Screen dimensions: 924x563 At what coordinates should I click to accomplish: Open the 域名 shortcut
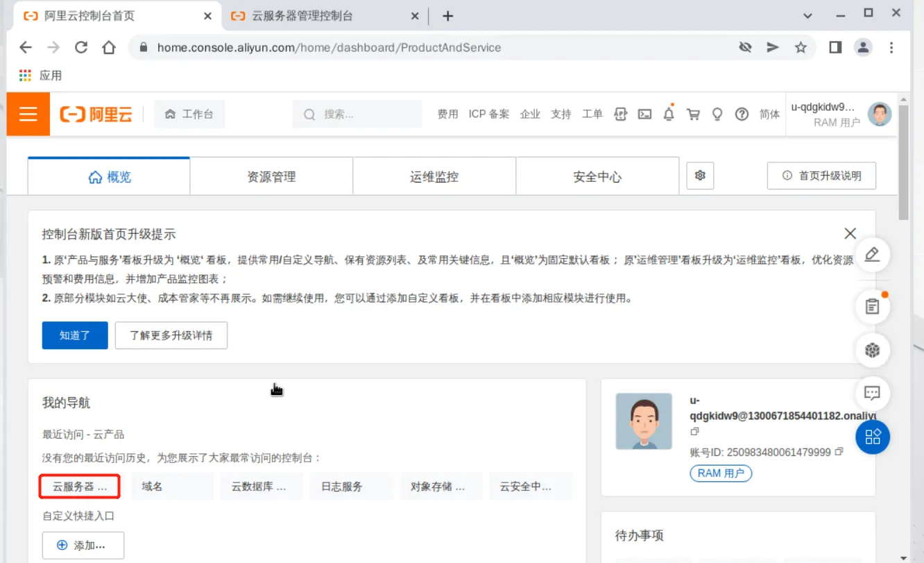172,487
